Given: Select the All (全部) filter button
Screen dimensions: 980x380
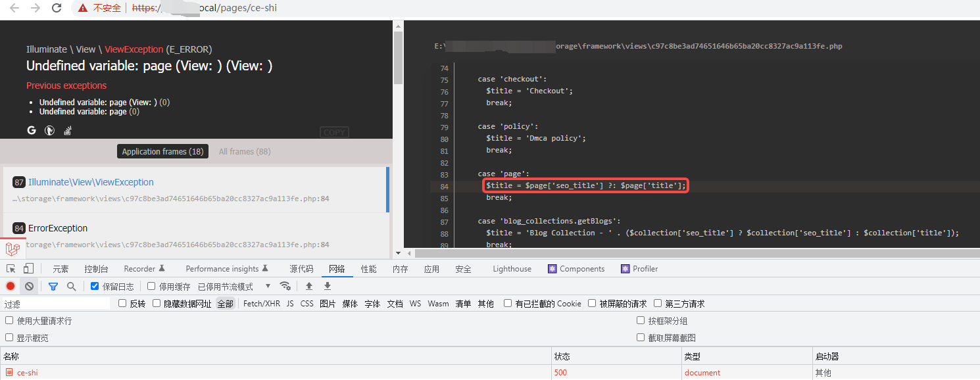Looking at the screenshot, I should point(225,304).
